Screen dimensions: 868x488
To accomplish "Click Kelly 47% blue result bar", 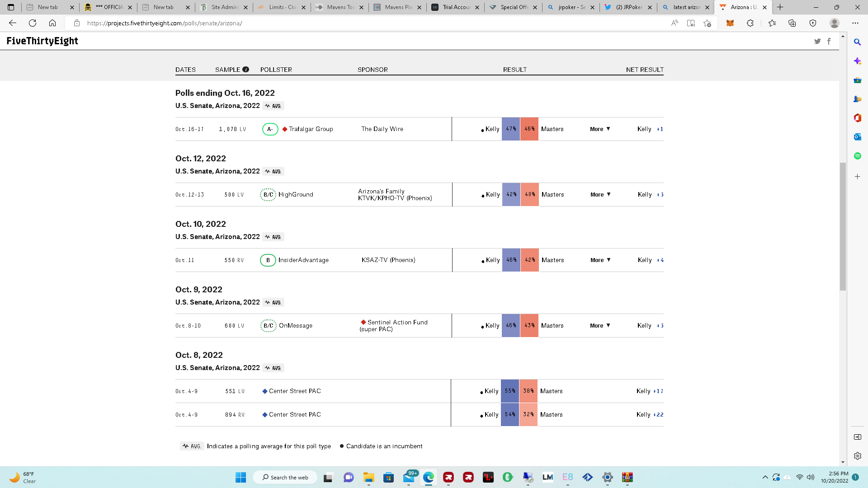I will tap(511, 129).
